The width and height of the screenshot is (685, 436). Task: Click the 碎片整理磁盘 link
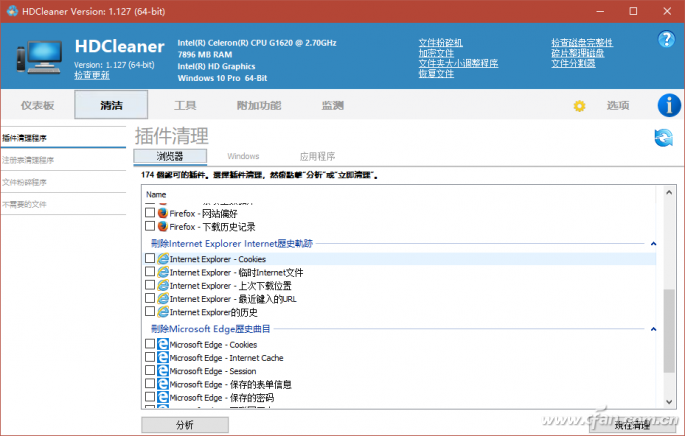tap(578, 53)
